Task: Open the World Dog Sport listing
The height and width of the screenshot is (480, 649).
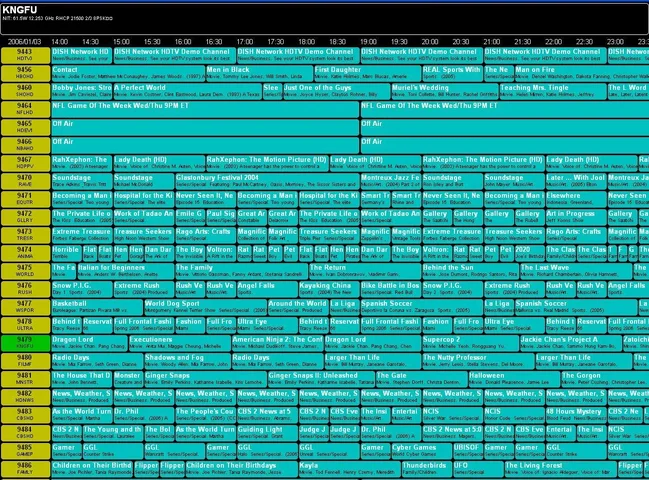Action: [205, 307]
